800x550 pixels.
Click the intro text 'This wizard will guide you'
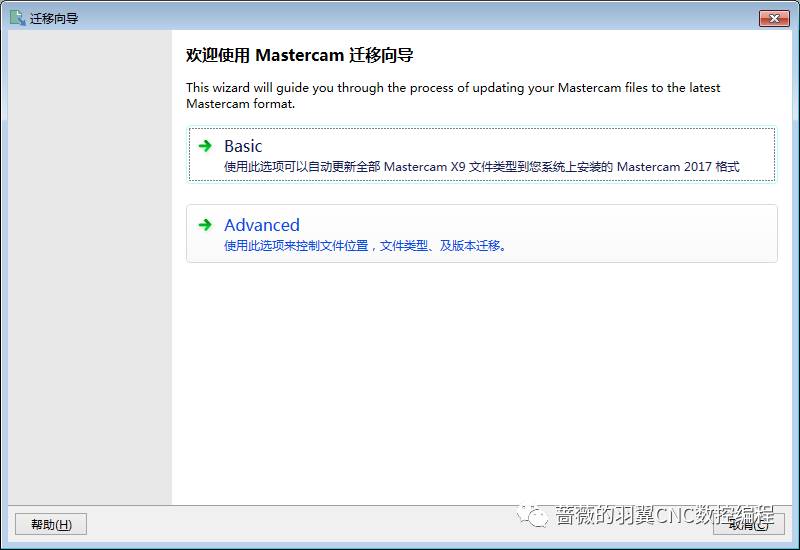point(453,95)
